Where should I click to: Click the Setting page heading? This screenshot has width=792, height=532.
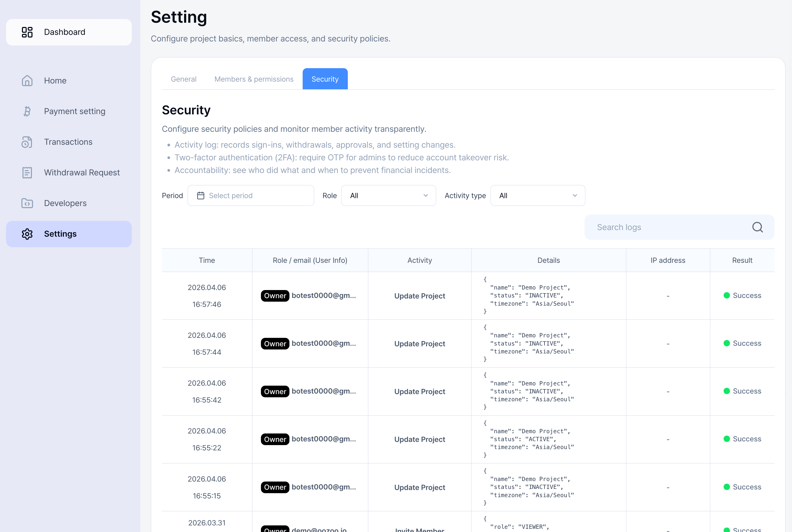[179, 17]
